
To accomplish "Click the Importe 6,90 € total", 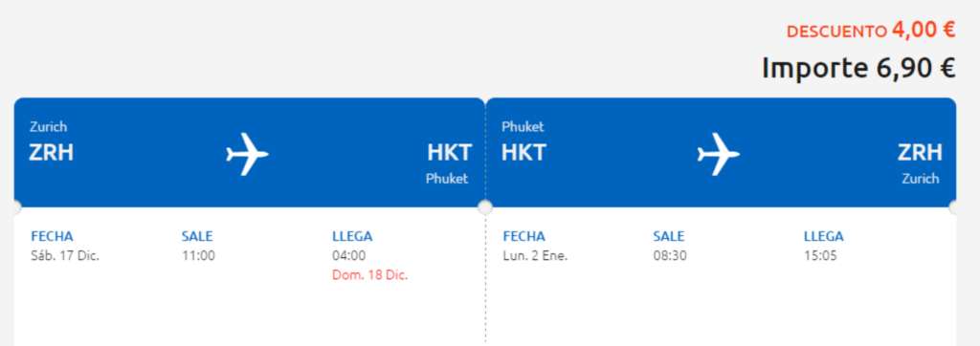I will [858, 68].
